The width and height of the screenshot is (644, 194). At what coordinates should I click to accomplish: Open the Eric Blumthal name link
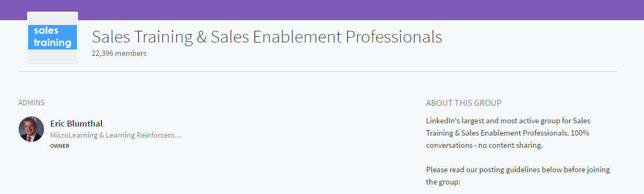coord(76,123)
